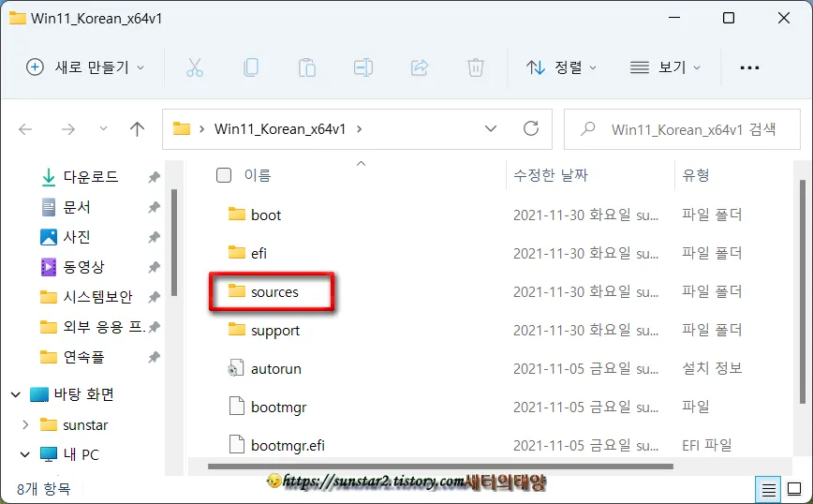Click the Paste clipboard icon

click(307, 67)
